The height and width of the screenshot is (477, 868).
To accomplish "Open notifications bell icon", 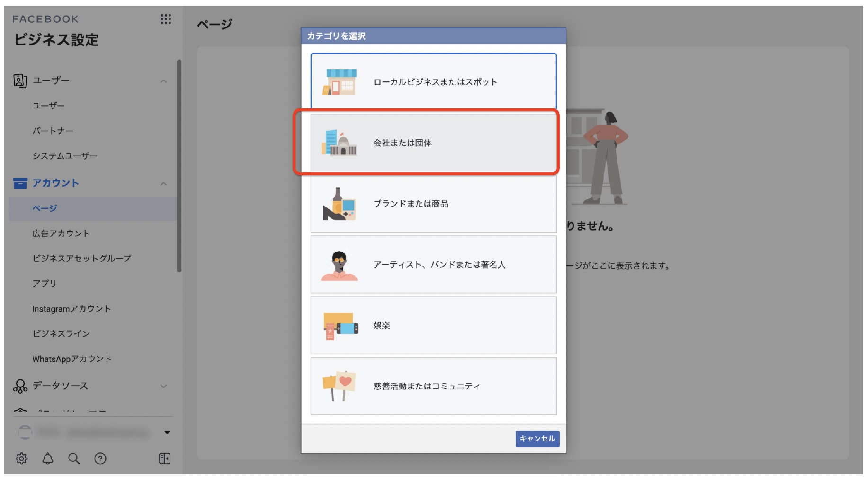I will coord(48,459).
